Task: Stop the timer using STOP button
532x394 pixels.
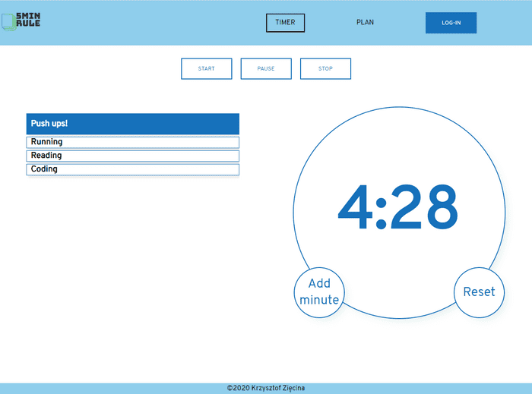Action: pos(325,69)
